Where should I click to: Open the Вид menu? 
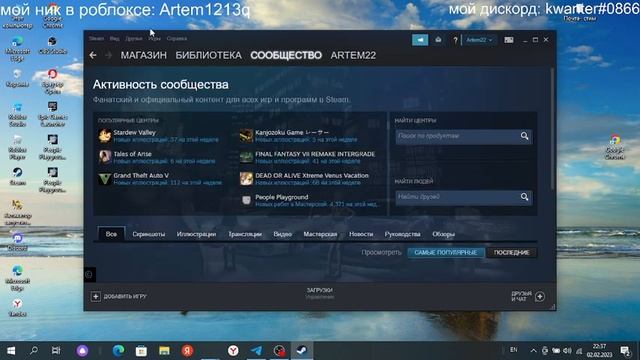coord(114,38)
